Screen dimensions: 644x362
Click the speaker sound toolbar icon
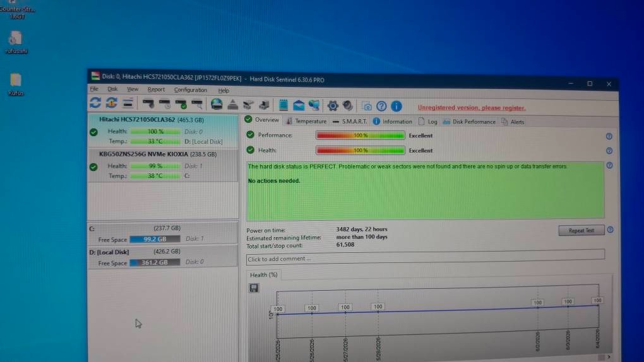pyautogui.click(x=348, y=106)
